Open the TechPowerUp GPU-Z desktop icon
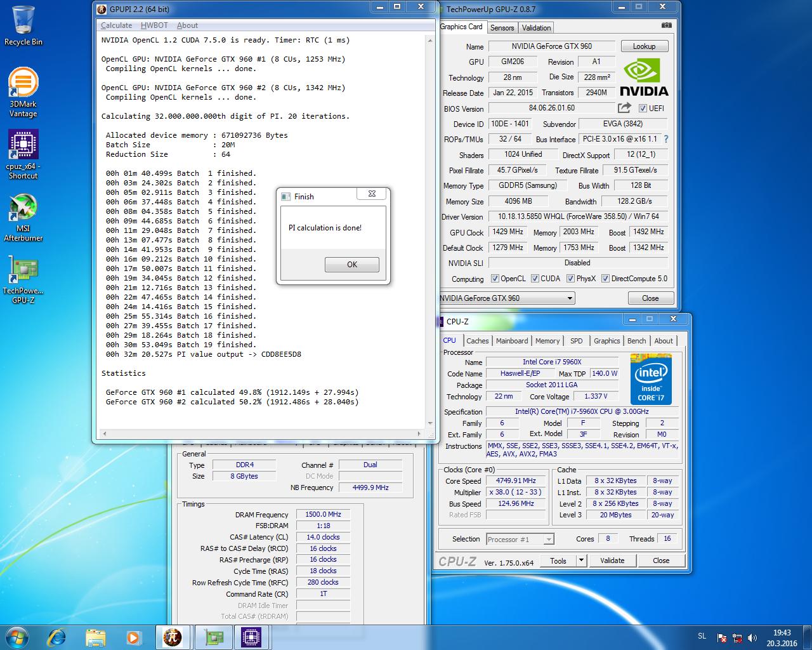This screenshot has height=650, width=812. pyautogui.click(x=23, y=279)
